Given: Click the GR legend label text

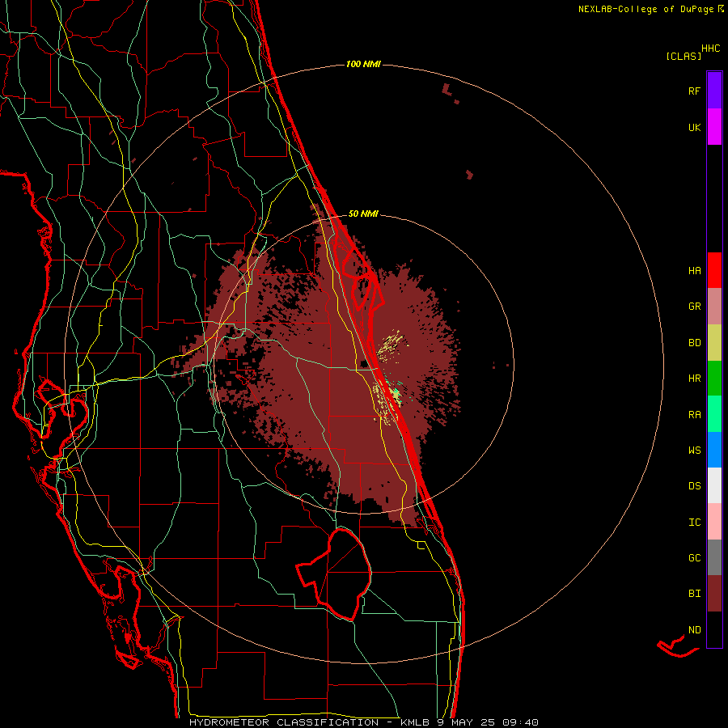Looking at the screenshot, I should click(695, 307).
